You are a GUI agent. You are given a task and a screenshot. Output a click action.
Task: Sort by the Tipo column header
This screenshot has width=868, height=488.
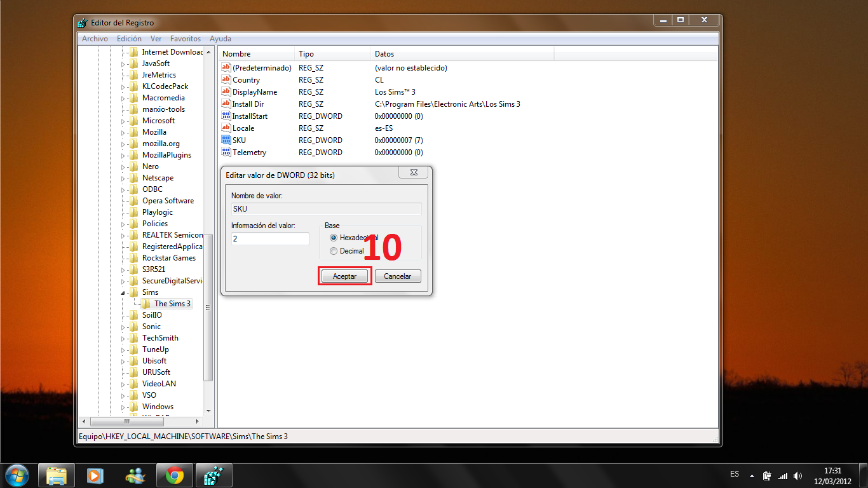tap(332, 54)
